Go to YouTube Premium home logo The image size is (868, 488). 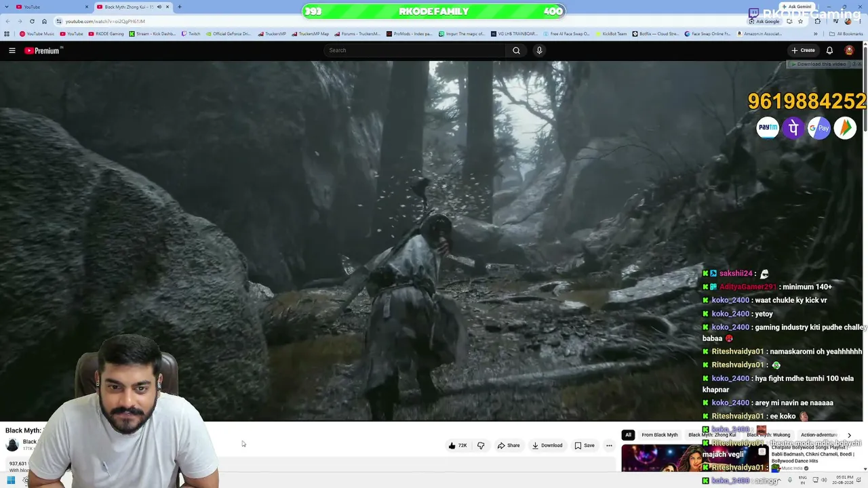pos(43,50)
